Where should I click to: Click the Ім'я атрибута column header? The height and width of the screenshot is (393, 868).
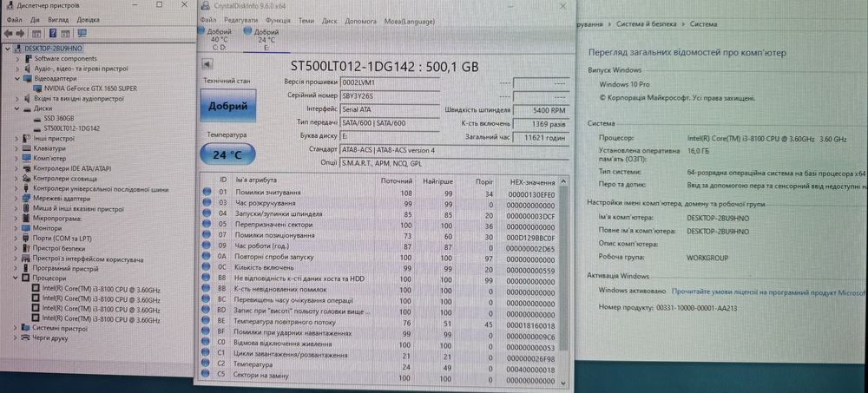point(256,180)
